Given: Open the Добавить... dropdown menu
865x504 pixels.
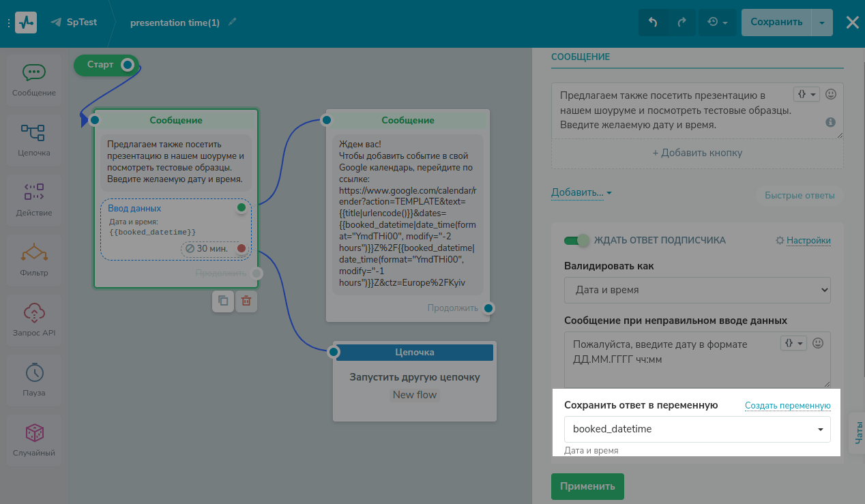Looking at the screenshot, I should coord(581,193).
